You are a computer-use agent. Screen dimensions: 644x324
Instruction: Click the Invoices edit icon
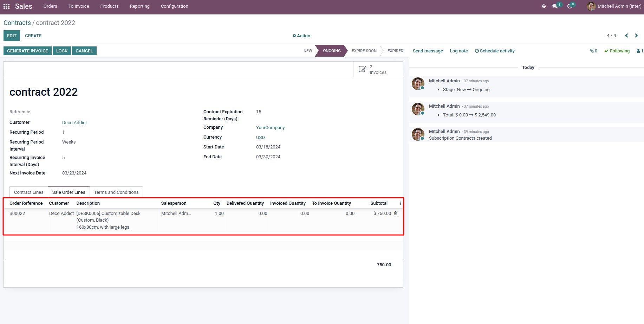[363, 69]
